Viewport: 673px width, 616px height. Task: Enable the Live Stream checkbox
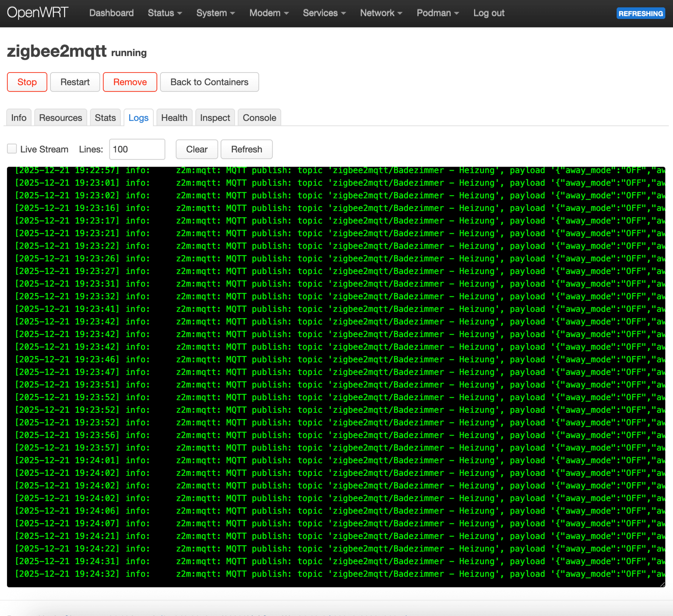12,149
